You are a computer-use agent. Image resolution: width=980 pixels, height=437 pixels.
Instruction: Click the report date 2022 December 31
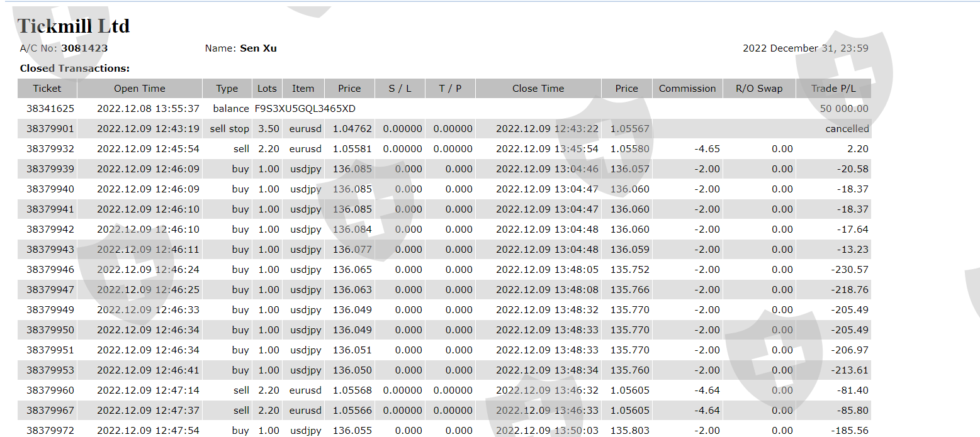805,48
